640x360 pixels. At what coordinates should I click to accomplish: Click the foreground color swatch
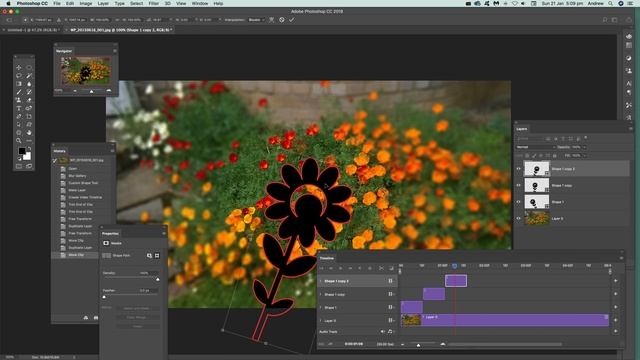[x=22, y=151]
